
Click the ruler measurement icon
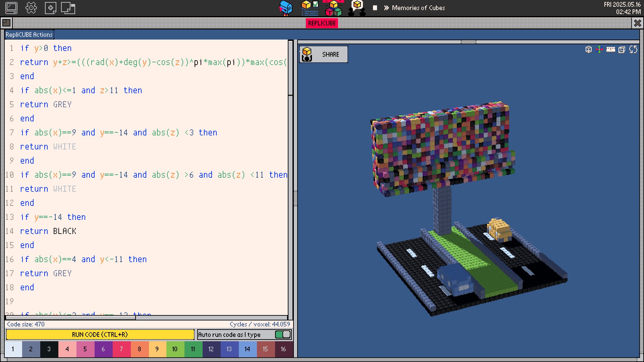click(x=610, y=50)
